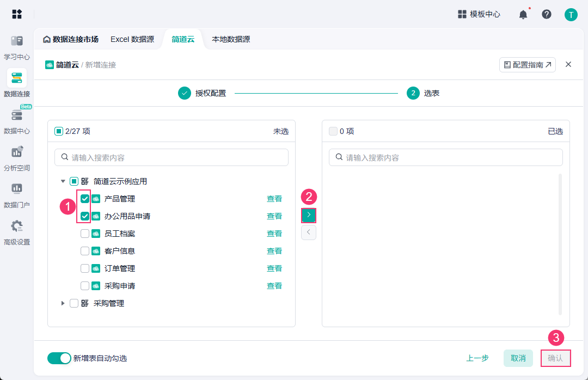Focus the 未选 list search field

click(x=171, y=157)
